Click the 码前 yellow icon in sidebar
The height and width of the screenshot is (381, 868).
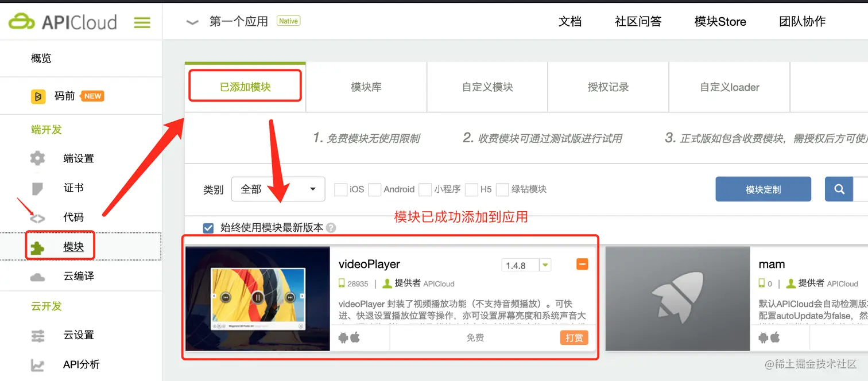coord(38,96)
